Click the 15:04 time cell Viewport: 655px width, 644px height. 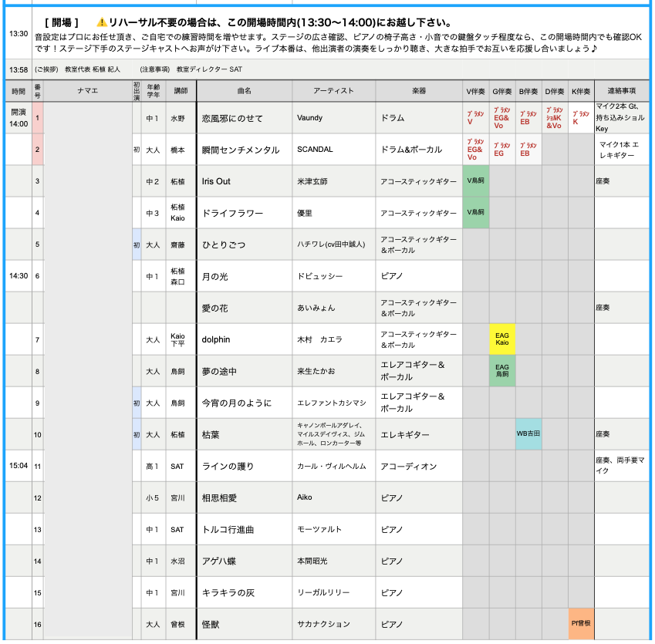(19, 467)
